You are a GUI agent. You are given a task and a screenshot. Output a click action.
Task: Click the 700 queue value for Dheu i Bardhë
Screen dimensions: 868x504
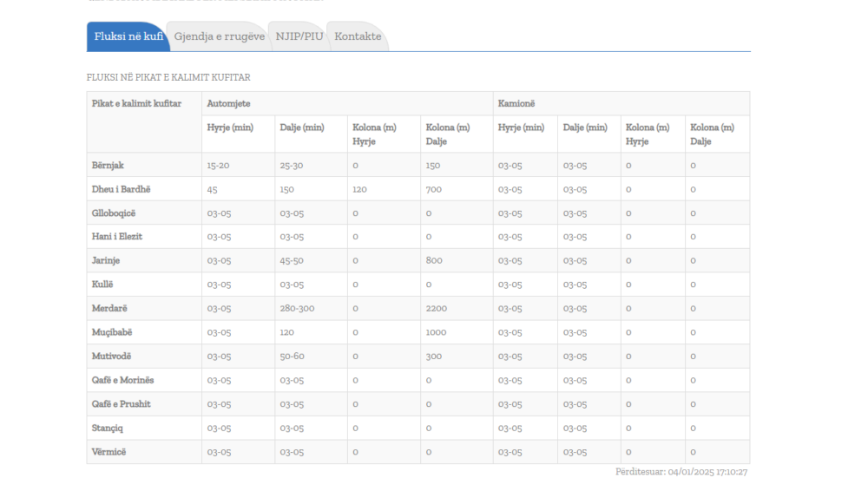434,189
